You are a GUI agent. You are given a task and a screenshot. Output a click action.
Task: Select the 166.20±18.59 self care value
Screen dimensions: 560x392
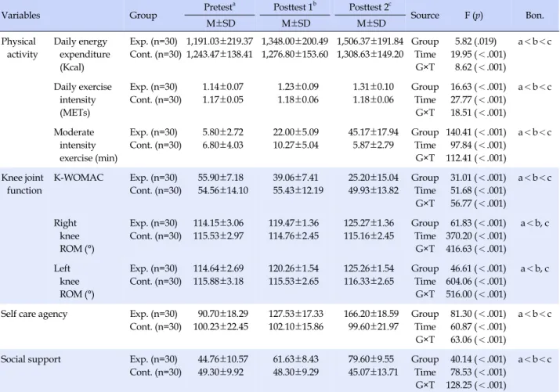[371, 314]
